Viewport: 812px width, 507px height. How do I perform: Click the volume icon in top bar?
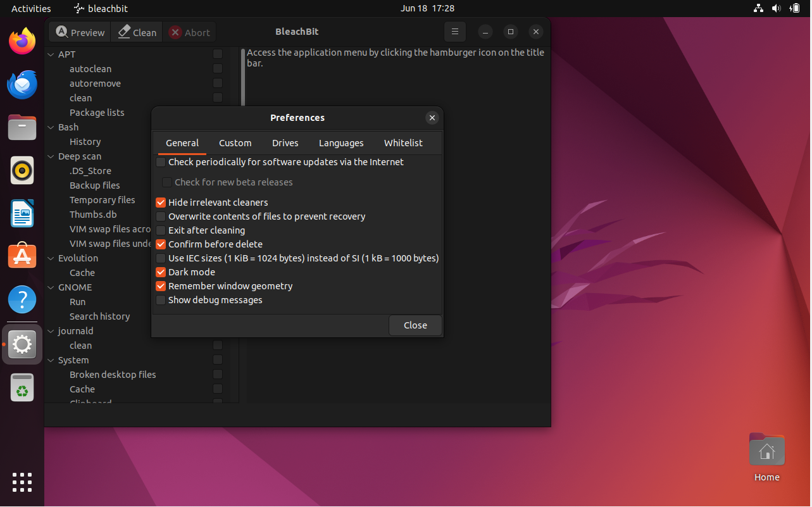pyautogui.click(x=777, y=8)
